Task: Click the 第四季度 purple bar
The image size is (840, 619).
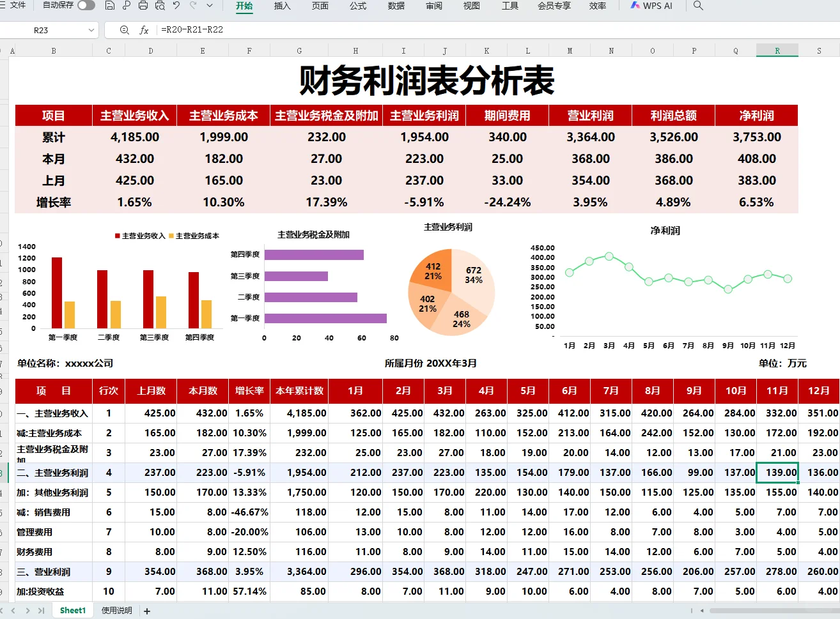Action: 314,255
